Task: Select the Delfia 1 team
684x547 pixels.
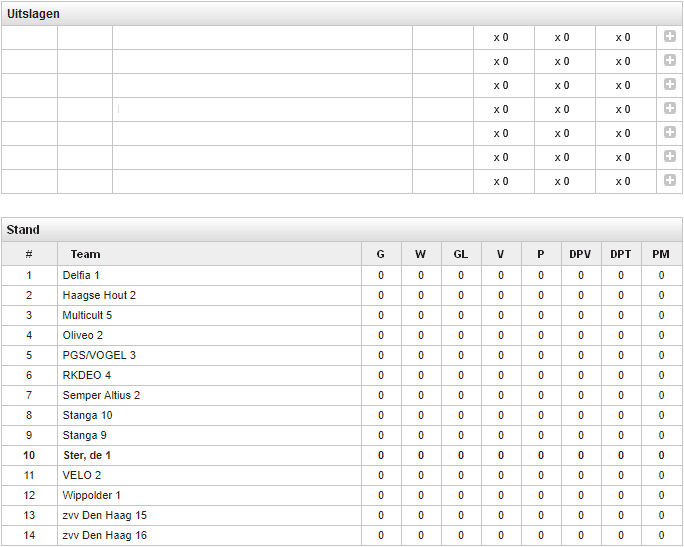Action: (81, 275)
